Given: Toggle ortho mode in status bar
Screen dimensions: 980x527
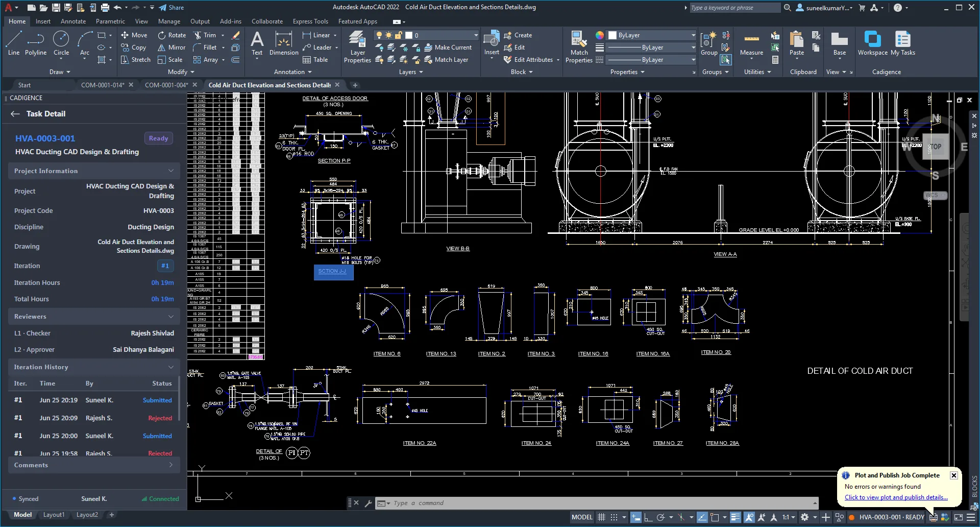Looking at the screenshot, I should coord(648,517).
